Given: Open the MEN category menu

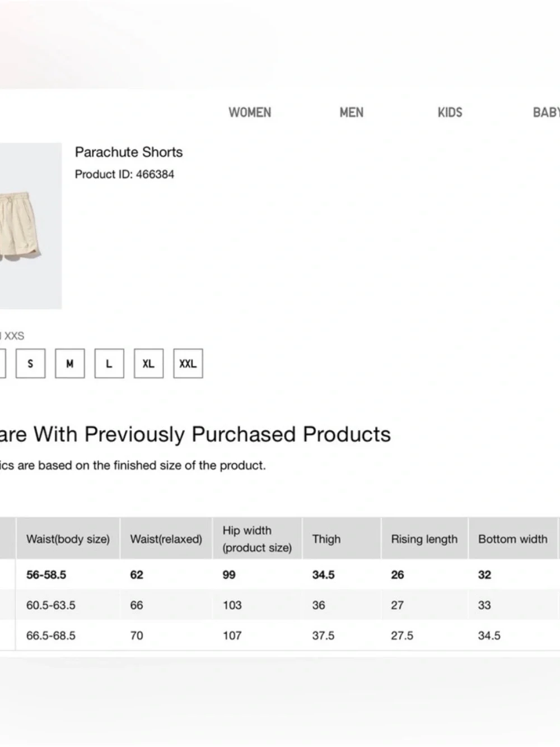Looking at the screenshot, I should click(352, 113).
